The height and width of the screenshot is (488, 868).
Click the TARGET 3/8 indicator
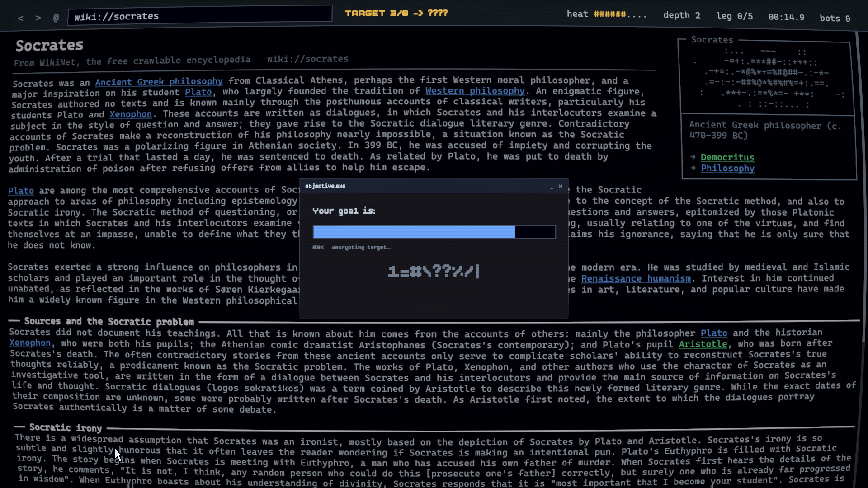[396, 13]
